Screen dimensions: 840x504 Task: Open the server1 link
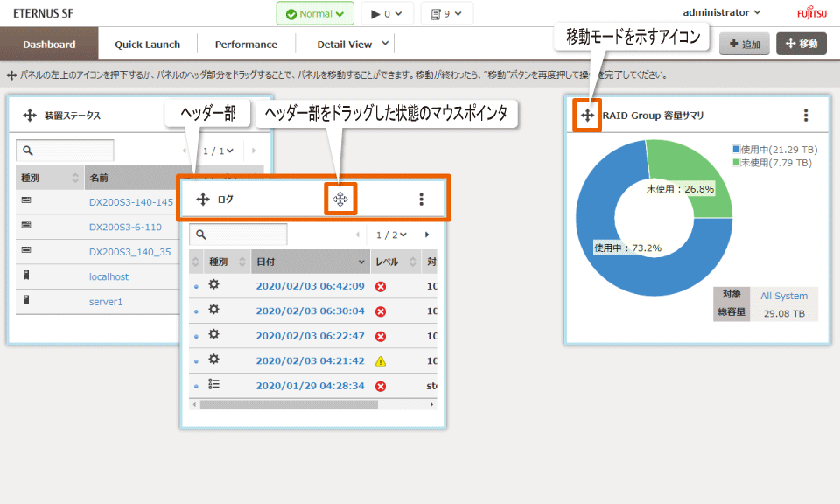click(x=106, y=302)
